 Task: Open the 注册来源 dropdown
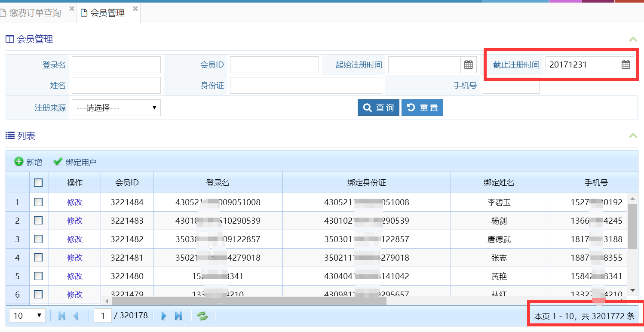[116, 108]
